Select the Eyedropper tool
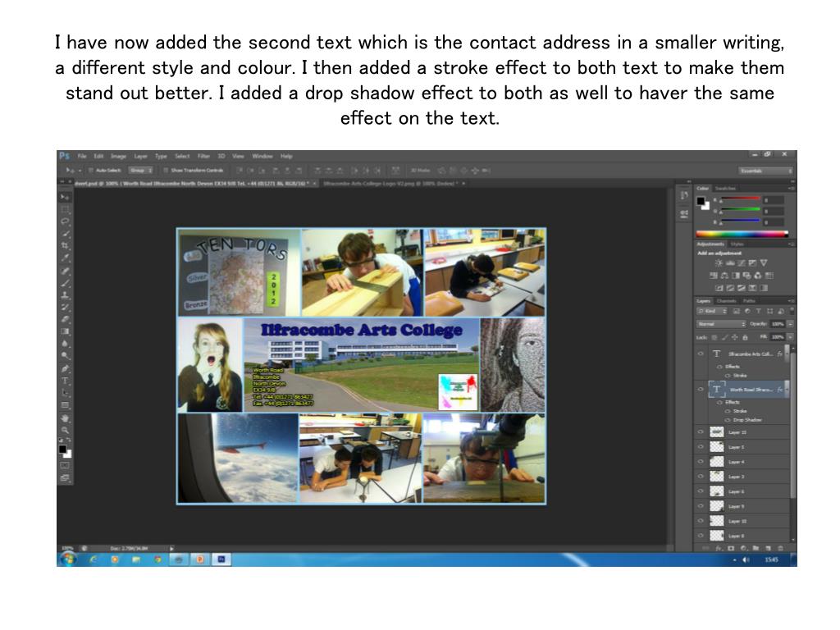Screen dimensions: 840x630 [65, 258]
